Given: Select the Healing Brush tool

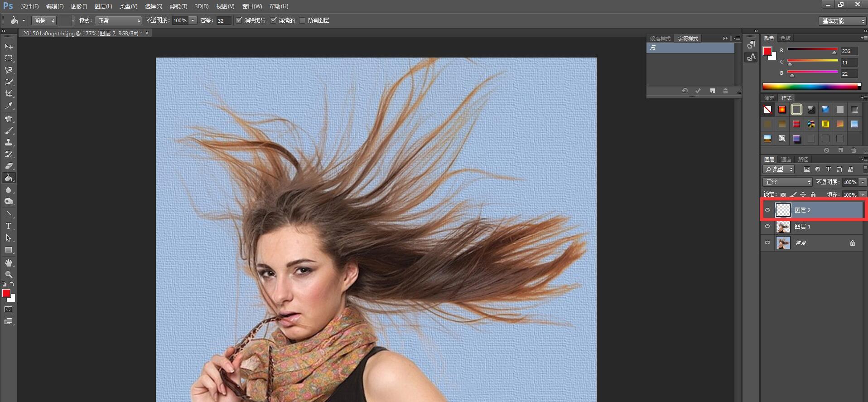Looking at the screenshot, I should (9, 119).
